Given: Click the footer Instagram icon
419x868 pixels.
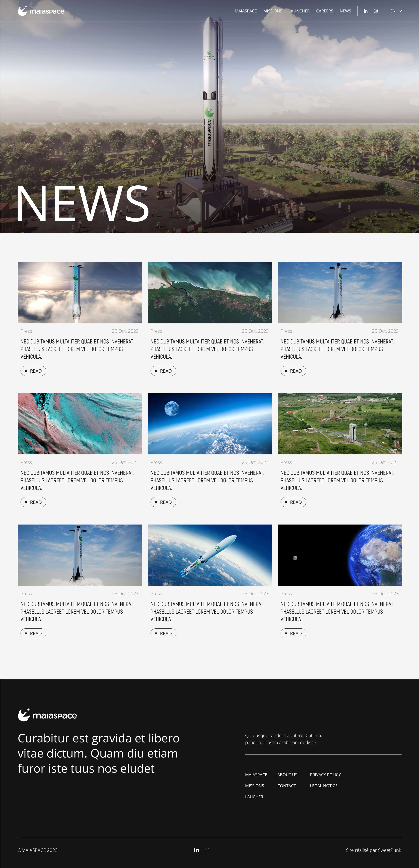Looking at the screenshot, I should [x=207, y=850].
